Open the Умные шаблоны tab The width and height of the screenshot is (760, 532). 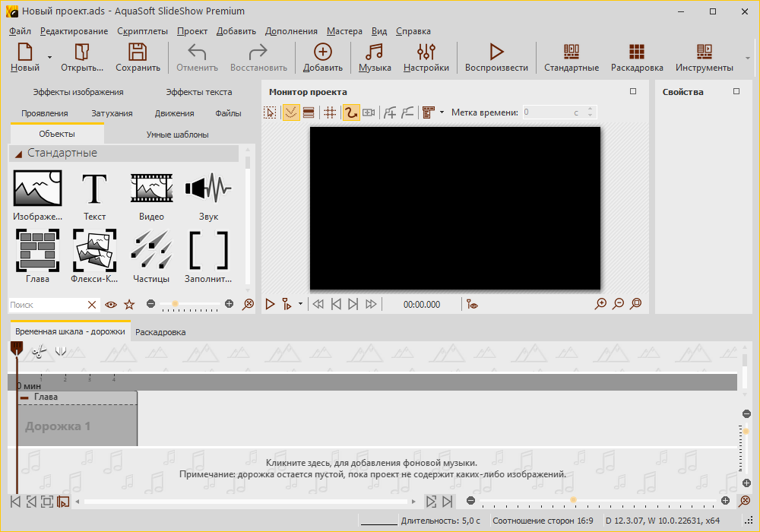(177, 135)
